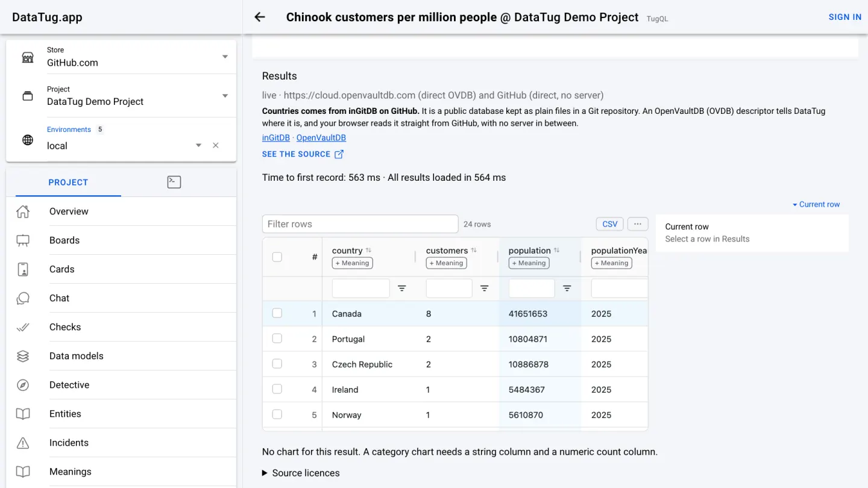
Task: Open the customers column filter menu icon
Action: pyautogui.click(x=484, y=289)
